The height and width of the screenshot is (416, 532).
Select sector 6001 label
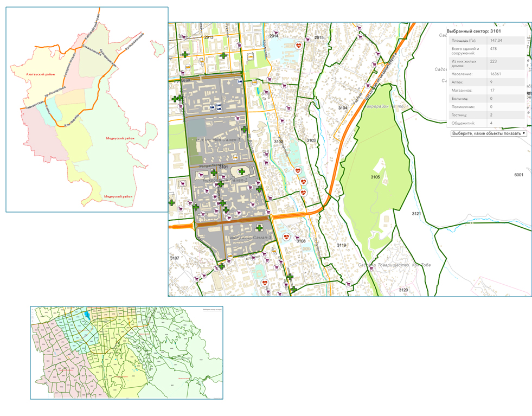pos(519,175)
